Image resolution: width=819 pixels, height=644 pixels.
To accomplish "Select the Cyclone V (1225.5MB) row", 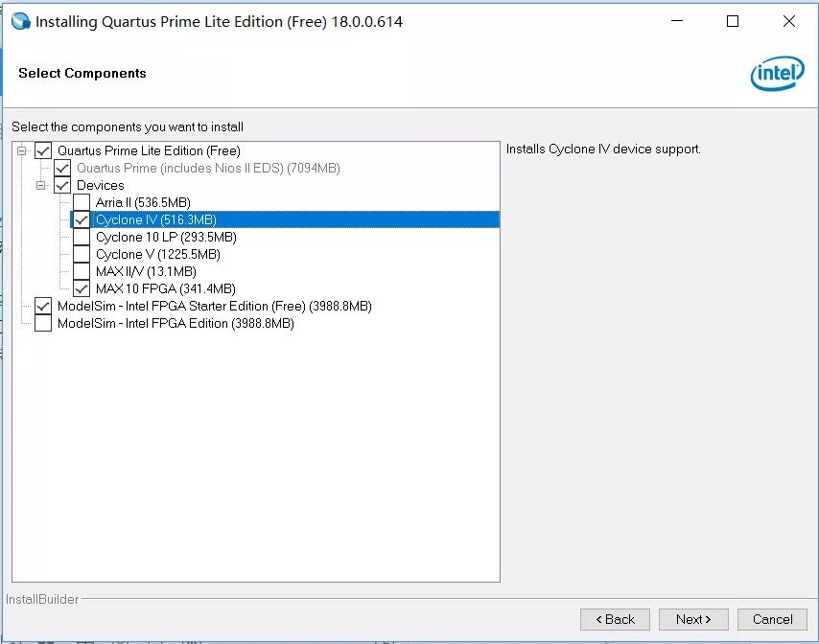I will (157, 254).
